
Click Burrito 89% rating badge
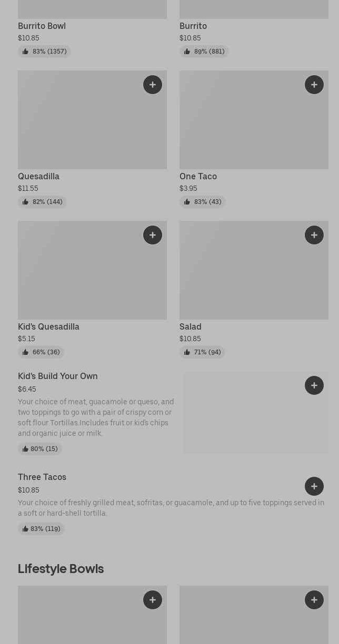point(204,52)
